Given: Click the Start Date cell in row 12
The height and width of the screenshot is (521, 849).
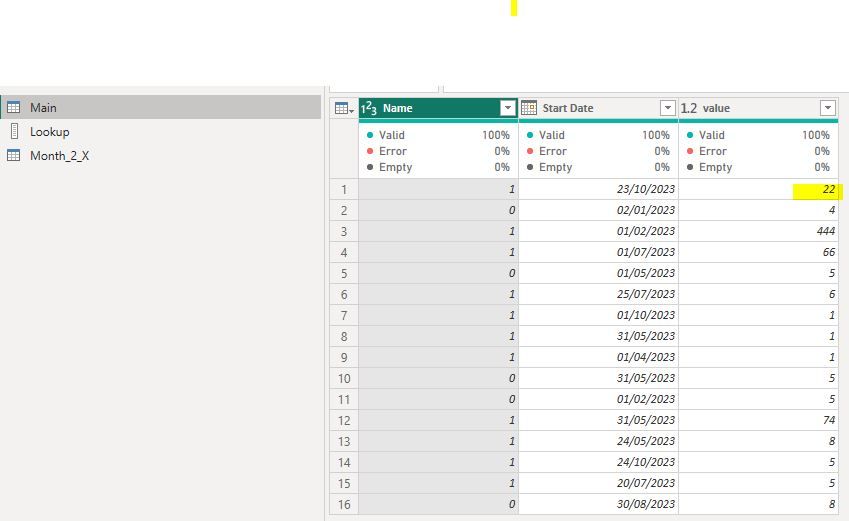Looking at the screenshot, I should (x=598, y=420).
